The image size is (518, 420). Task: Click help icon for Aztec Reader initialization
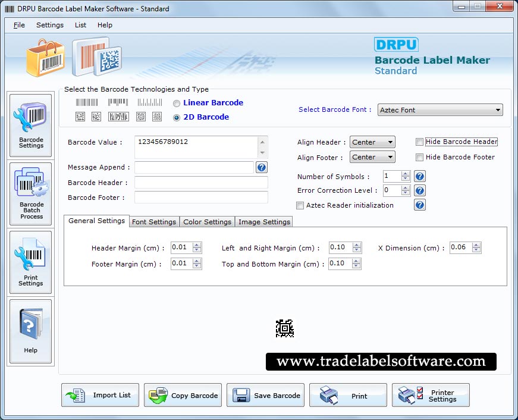[x=419, y=205]
